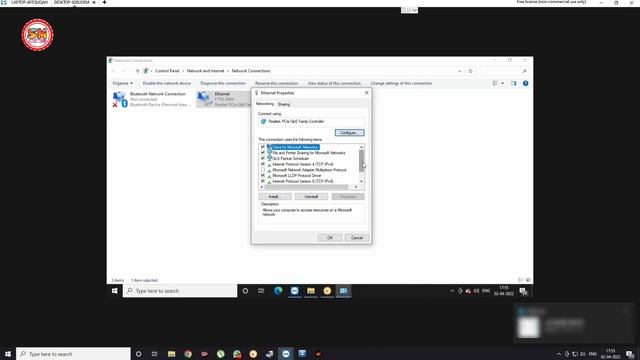Select the Networking tab
Screen dimensions: 640x360
coord(265,104)
